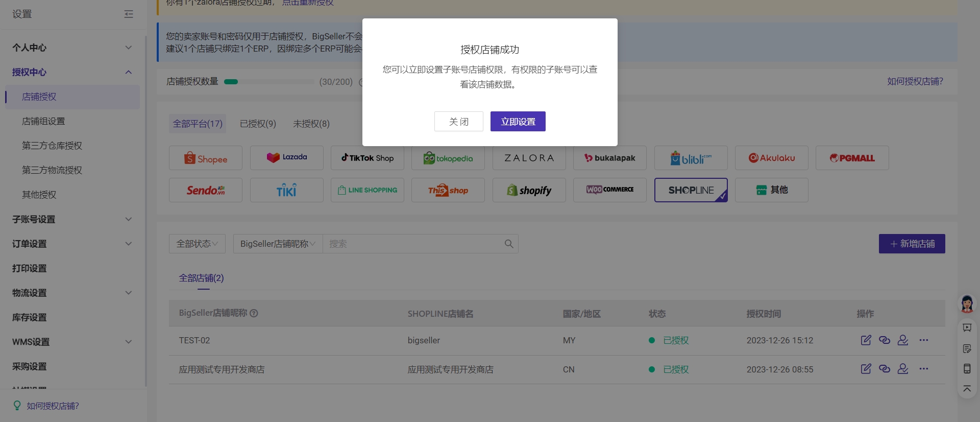Click the 店铺授权数量 progress bar
This screenshot has width=980, height=422.
point(269,82)
